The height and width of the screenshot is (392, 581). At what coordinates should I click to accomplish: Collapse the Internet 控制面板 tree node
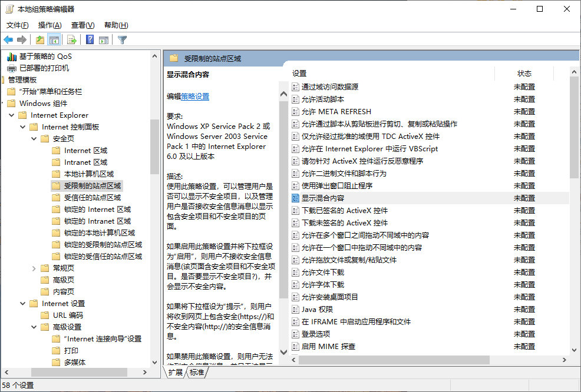(22, 127)
